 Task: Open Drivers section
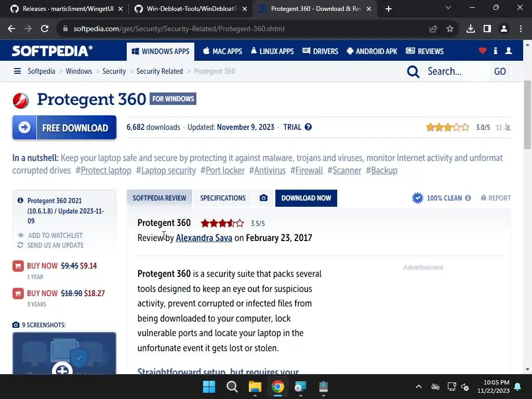[320, 51]
